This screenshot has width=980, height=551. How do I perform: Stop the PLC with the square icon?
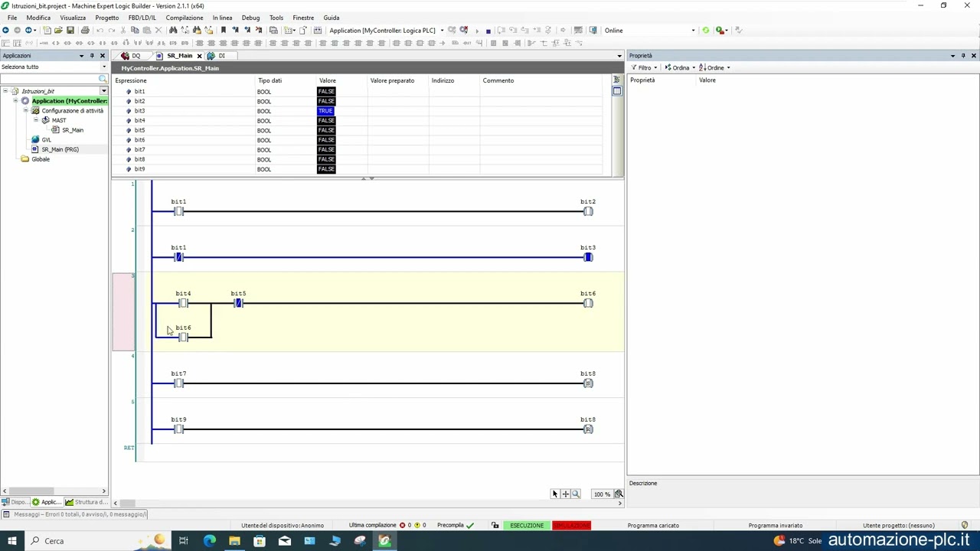point(488,31)
